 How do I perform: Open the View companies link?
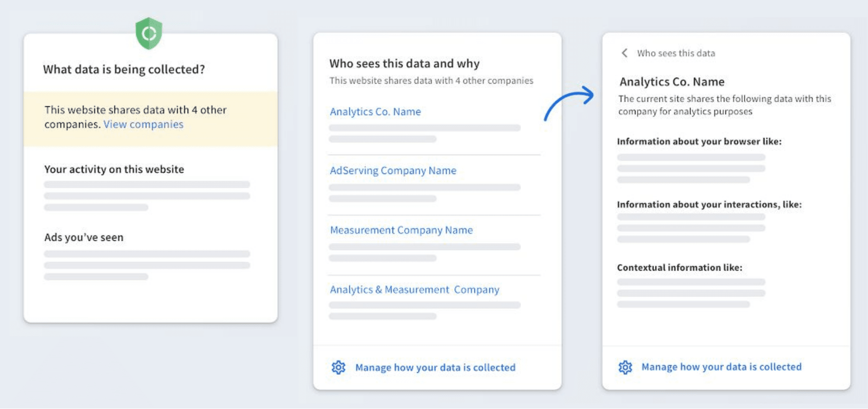143,124
